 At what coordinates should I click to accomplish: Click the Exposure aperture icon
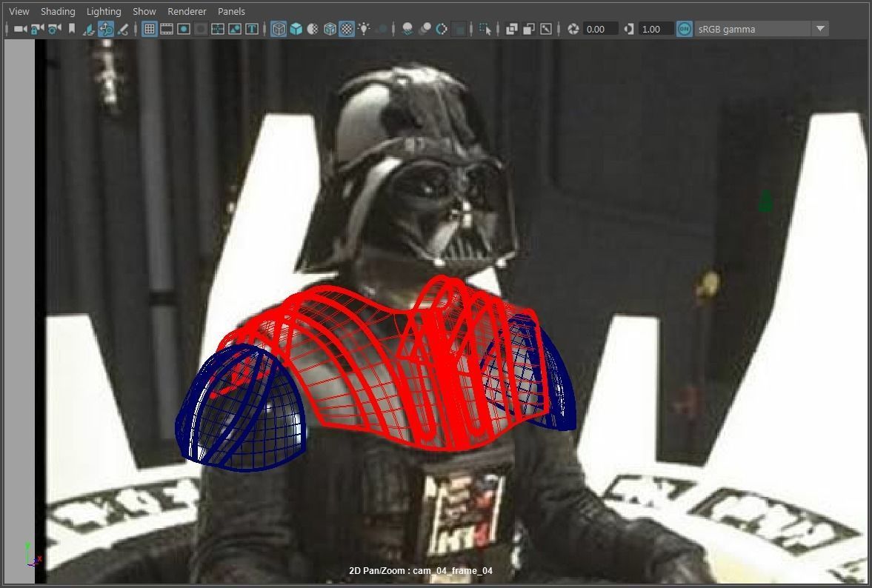tap(573, 29)
